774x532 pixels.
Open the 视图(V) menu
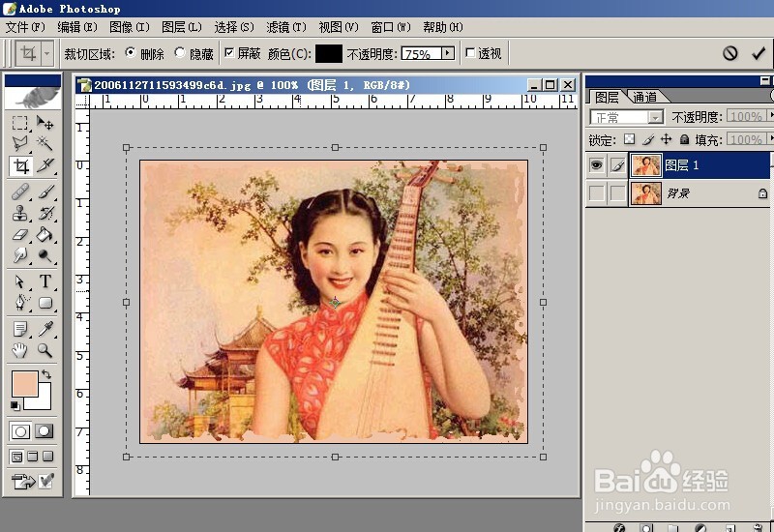339,27
